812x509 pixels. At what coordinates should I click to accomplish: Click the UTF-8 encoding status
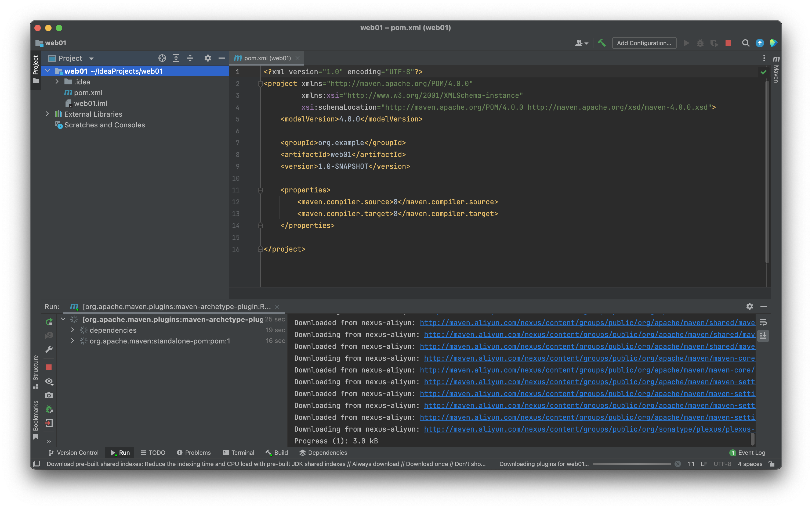pos(722,464)
